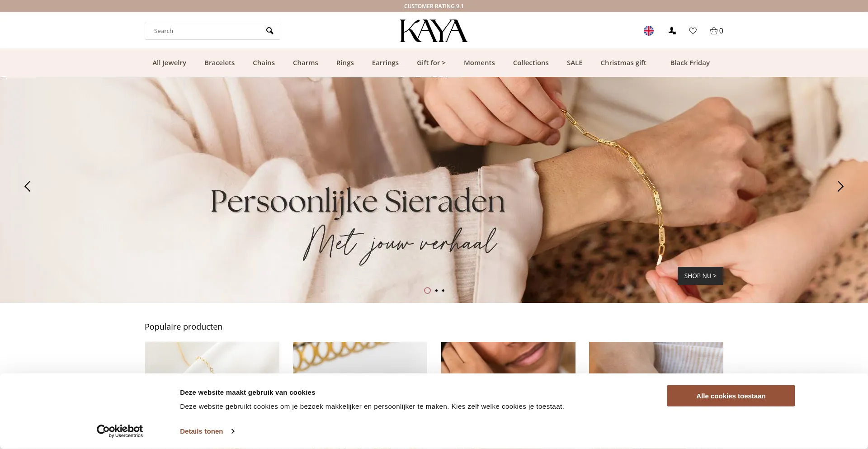868x449 pixels.
Task: Select the second carousel dot
Action: click(x=436, y=290)
